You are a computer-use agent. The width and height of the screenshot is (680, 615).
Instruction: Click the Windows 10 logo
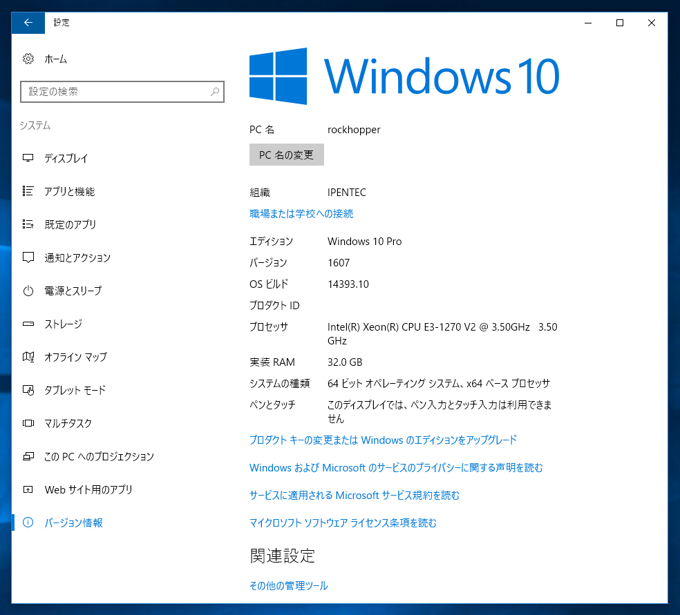coord(404,76)
